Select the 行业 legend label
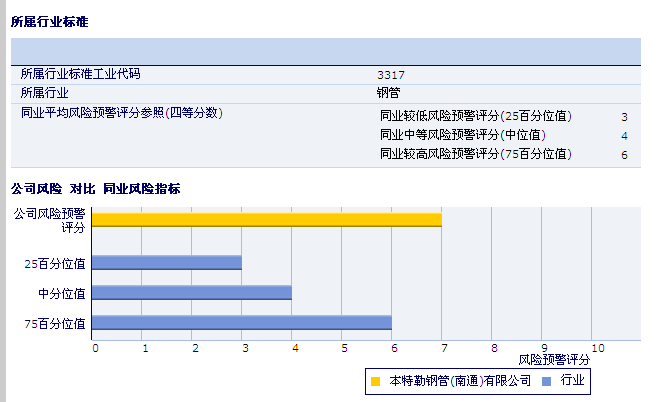 572,381
